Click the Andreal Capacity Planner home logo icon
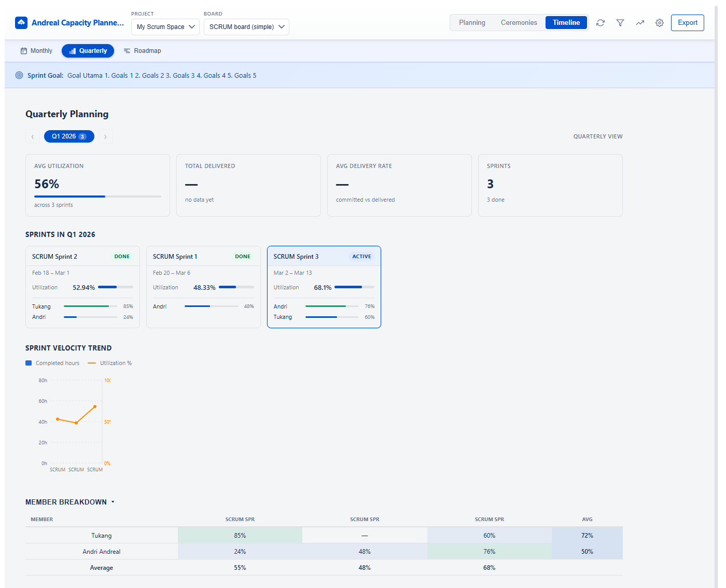726x588 pixels. (x=21, y=22)
